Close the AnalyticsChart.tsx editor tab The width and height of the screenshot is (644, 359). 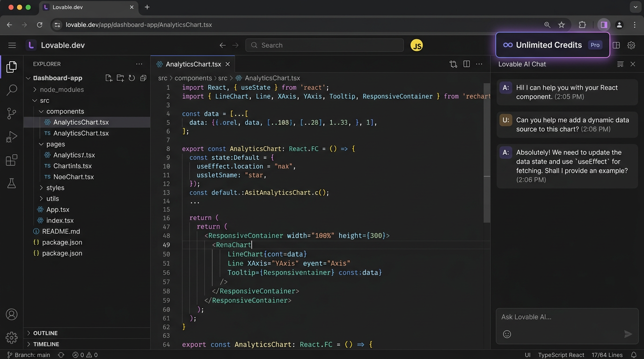227,64
